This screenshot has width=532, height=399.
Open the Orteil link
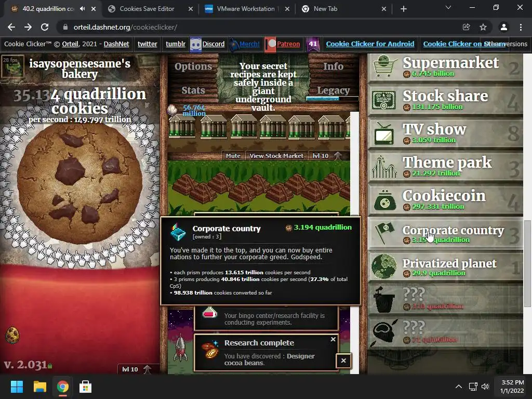point(70,44)
